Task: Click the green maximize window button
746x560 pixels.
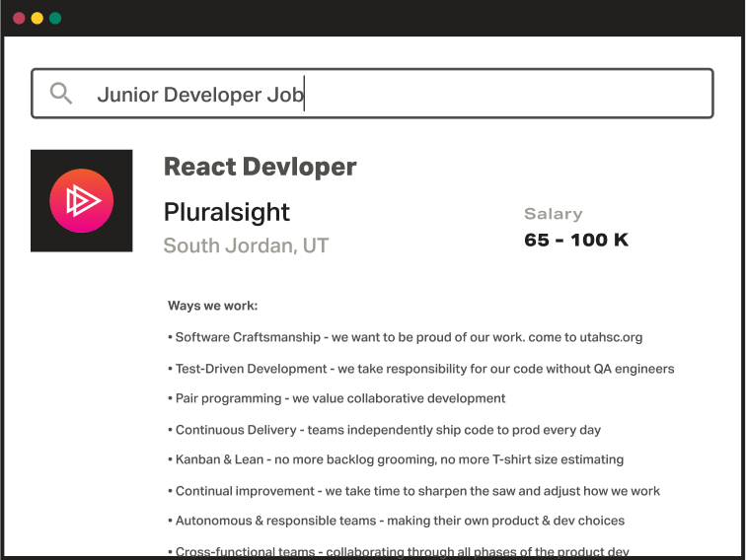Action: (55, 18)
